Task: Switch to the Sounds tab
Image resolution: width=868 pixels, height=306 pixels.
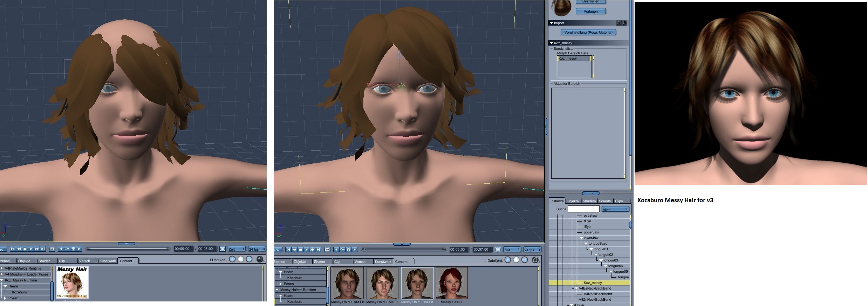Action: click(x=604, y=201)
